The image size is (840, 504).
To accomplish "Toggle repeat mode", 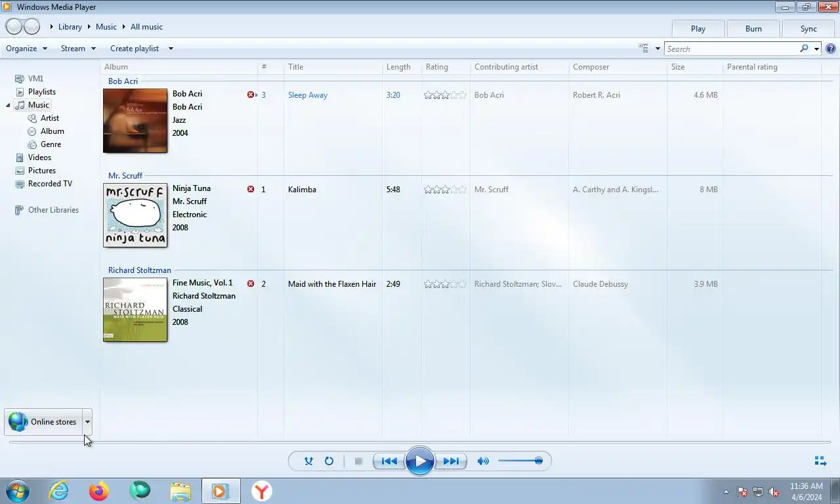I will click(329, 461).
